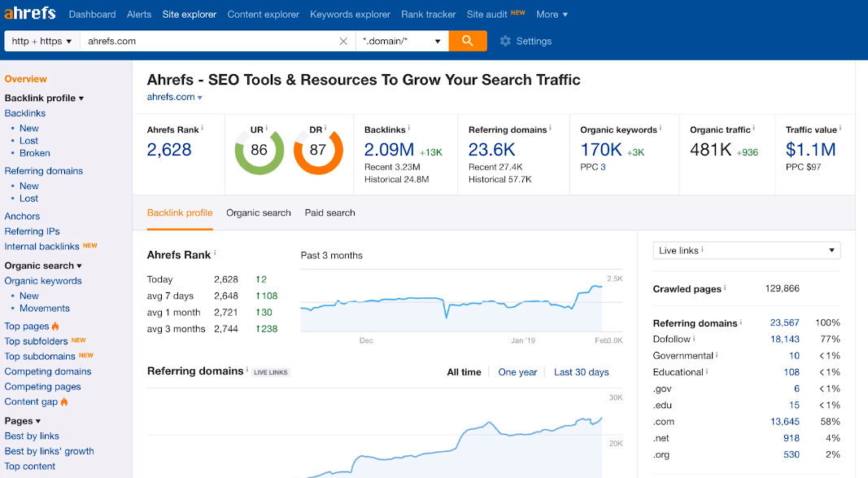The image size is (868, 478).
Task: Open Alerts in the top navigation
Action: [x=139, y=15]
